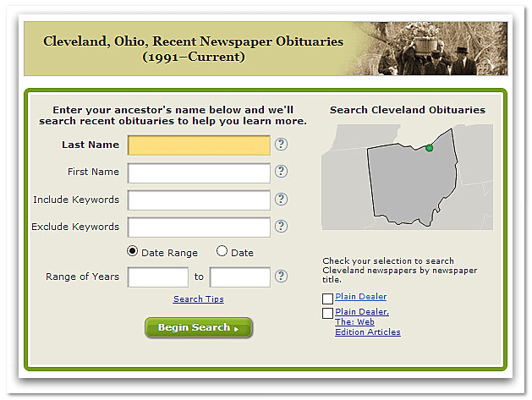Open the Plain Dealer link
This screenshot has width=532, height=400.
tap(361, 297)
